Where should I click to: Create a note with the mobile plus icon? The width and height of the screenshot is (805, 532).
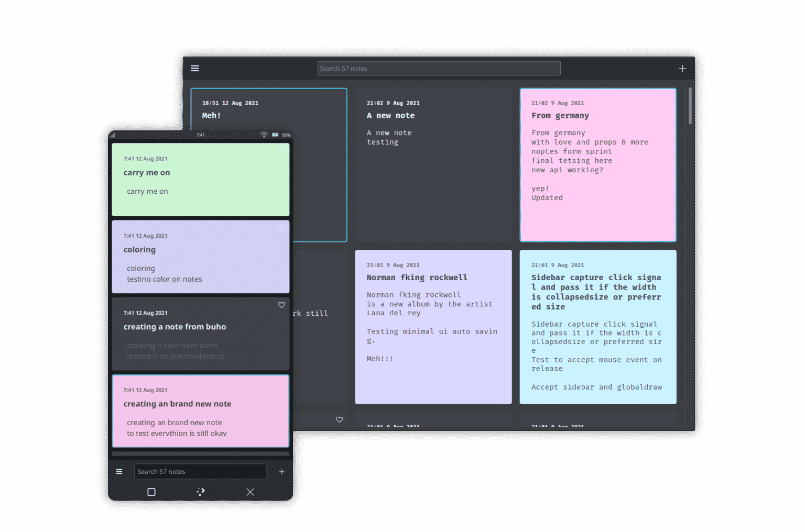click(x=281, y=472)
